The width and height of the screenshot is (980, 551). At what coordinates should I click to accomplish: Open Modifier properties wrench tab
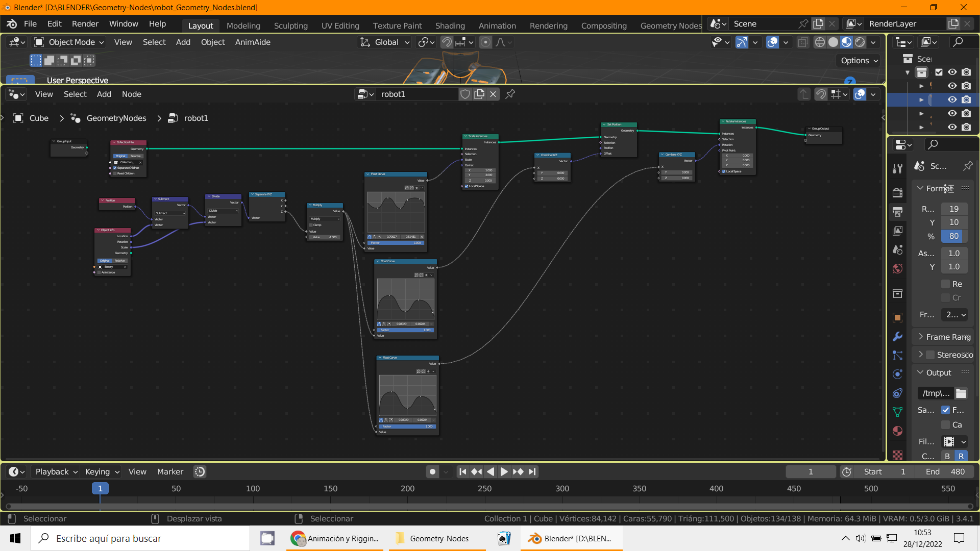click(897, 337)
